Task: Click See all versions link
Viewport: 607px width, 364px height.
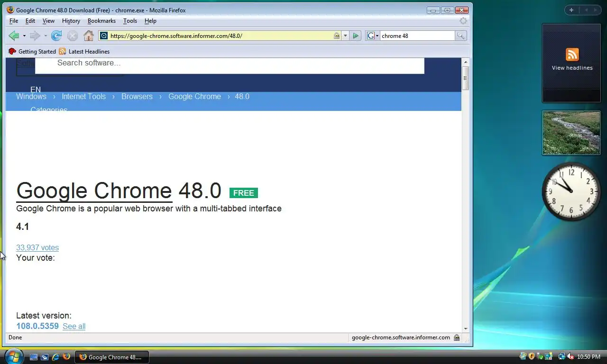Action: coord(74,326)
